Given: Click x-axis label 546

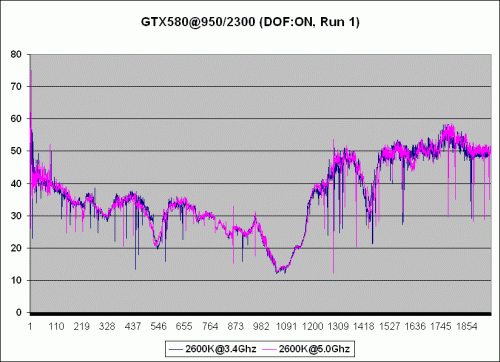Looking at the screenshot, I should click(158, 326).
